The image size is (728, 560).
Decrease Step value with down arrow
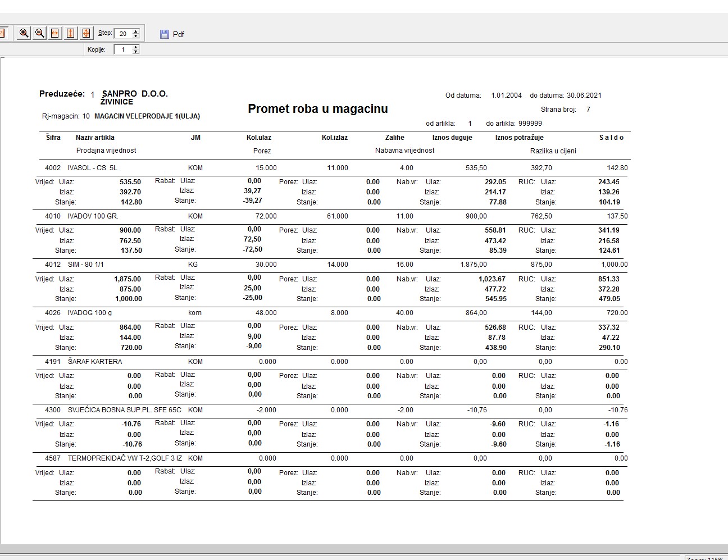[135, 36]
